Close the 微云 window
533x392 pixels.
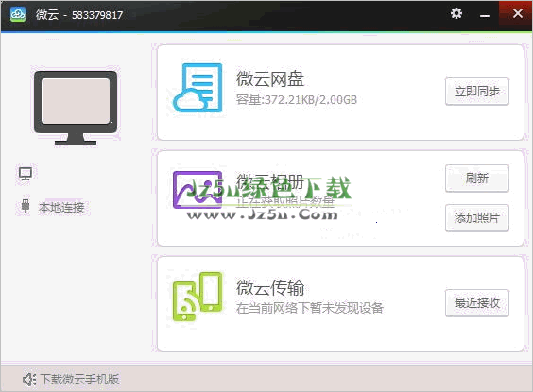point(518,13)
